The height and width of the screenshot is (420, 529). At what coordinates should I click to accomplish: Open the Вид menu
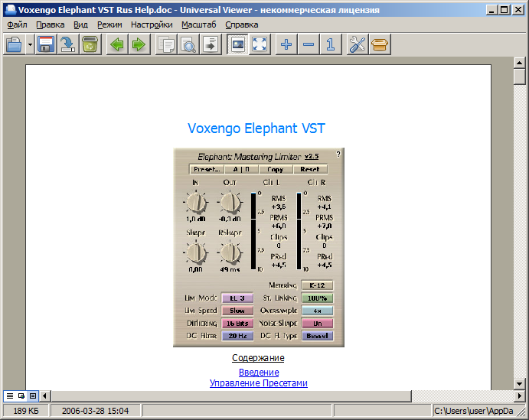(80, 24)
